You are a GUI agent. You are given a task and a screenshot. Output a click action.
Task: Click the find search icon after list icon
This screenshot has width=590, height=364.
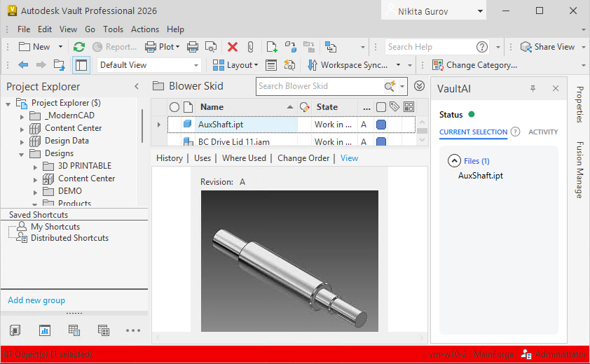pyautogui.click(x=289, y=64)
